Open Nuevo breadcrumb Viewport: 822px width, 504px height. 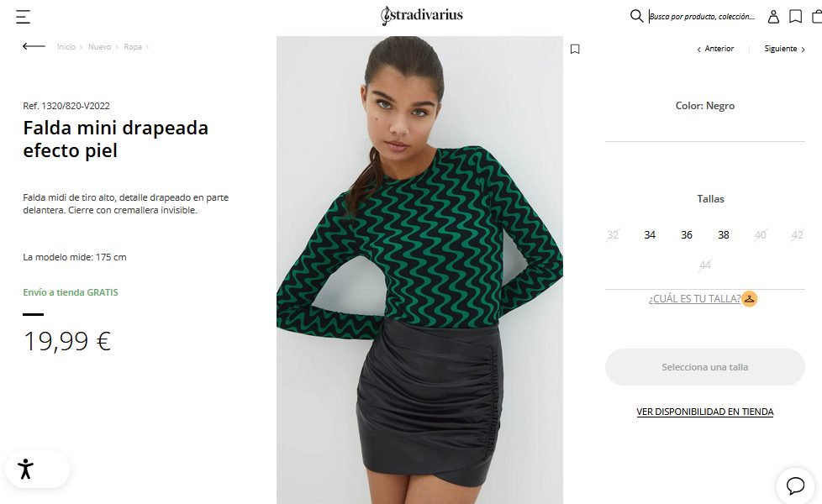coord(100,47)
